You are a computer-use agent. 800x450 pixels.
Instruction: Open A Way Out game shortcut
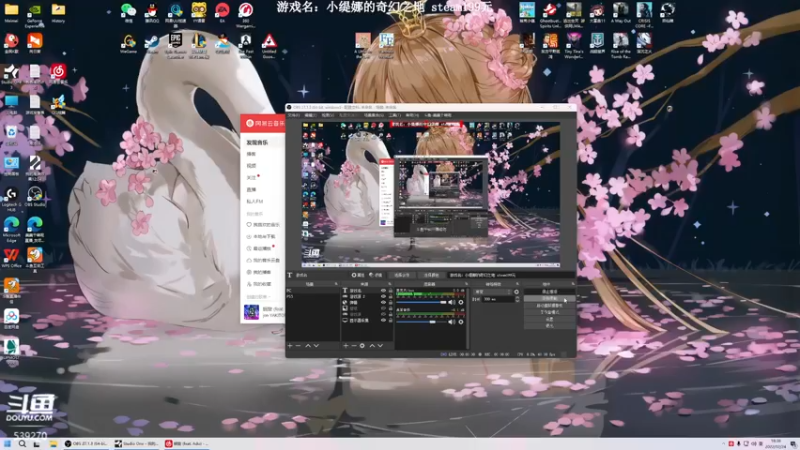[620, 13]
